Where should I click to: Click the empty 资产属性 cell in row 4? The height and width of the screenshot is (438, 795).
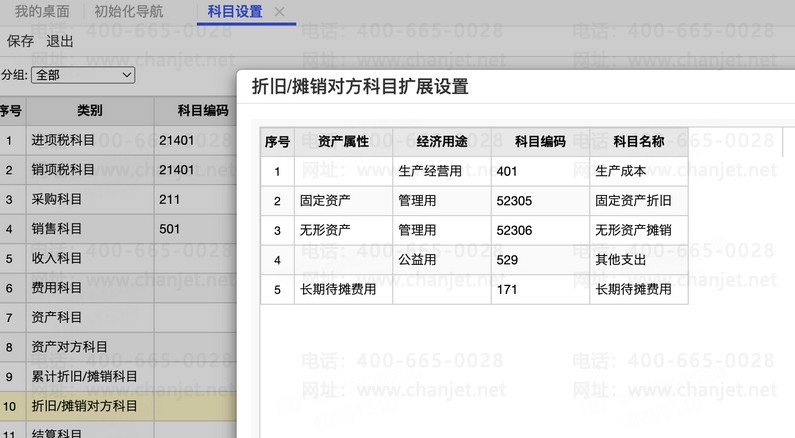(343, 260)
